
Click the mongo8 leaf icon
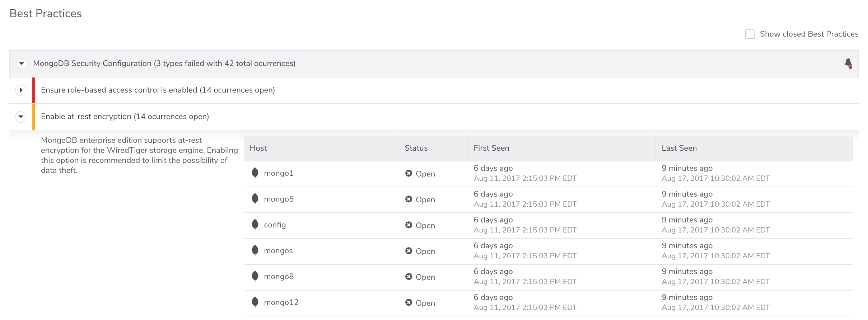coord(255,277)
